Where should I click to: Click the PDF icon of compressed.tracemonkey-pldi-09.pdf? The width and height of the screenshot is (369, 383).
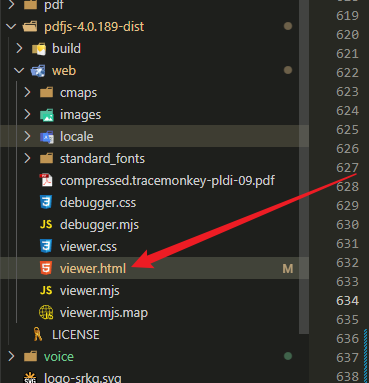tap(46, 180)
